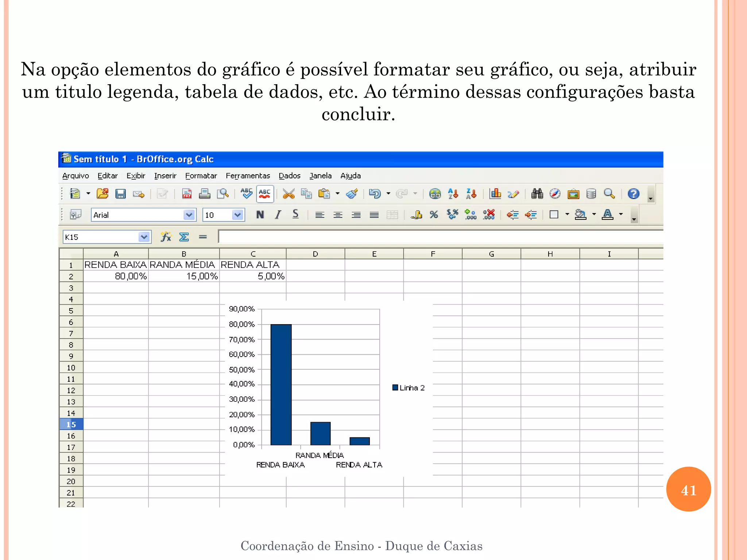Apply percent number format
The width and height of the screenshot is (747, 560).
tap(434, 215)
